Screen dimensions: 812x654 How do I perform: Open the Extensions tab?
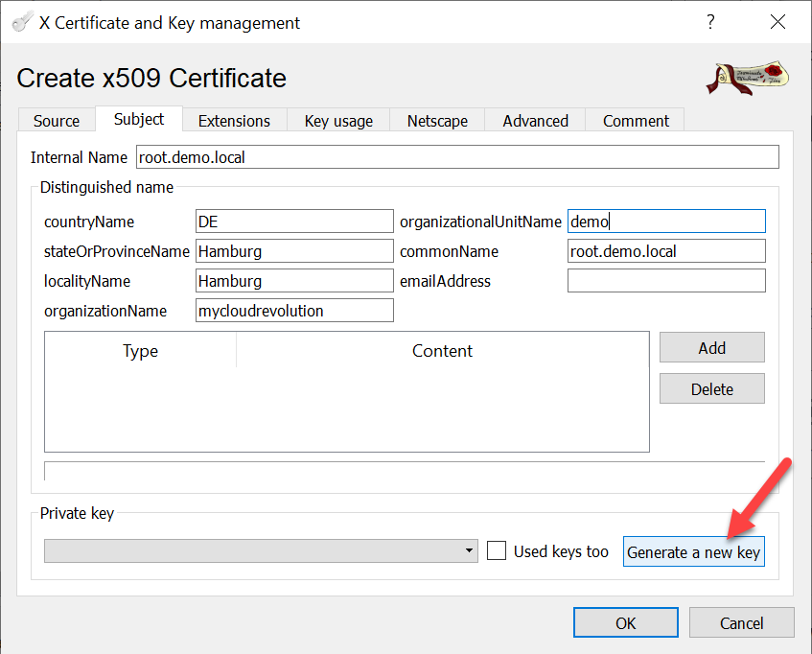click(234, 121)
